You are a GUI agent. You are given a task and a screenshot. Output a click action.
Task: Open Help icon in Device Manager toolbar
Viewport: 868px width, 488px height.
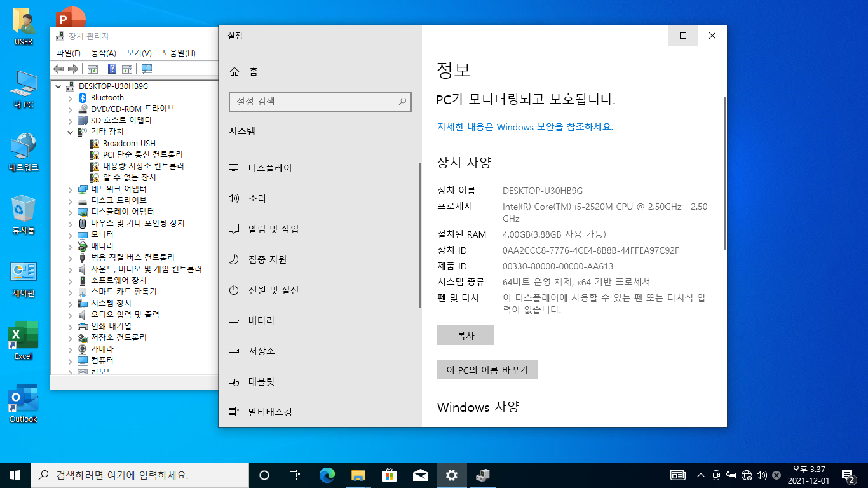click(x=112, y=69)
